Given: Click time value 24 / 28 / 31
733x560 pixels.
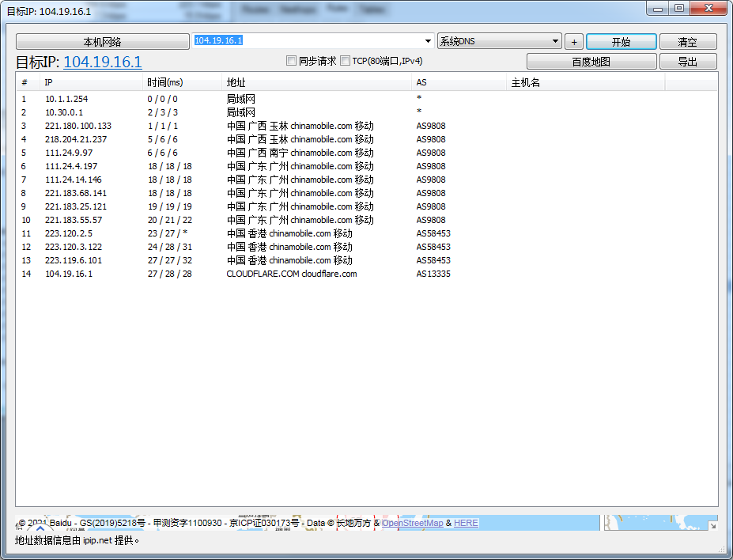Looking at the screenshot, I should coord(170,247).
